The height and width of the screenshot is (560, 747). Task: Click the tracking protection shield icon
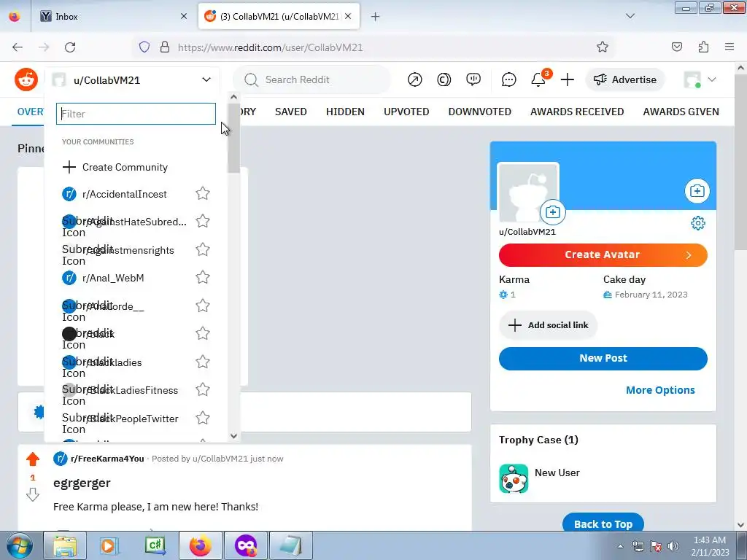click(x=144, y=47)
